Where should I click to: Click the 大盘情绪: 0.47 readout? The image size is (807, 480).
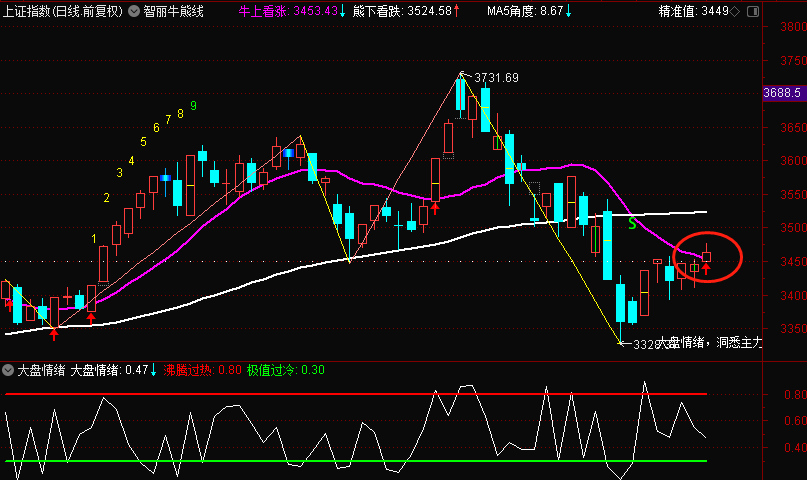click(x=109, y=370)
